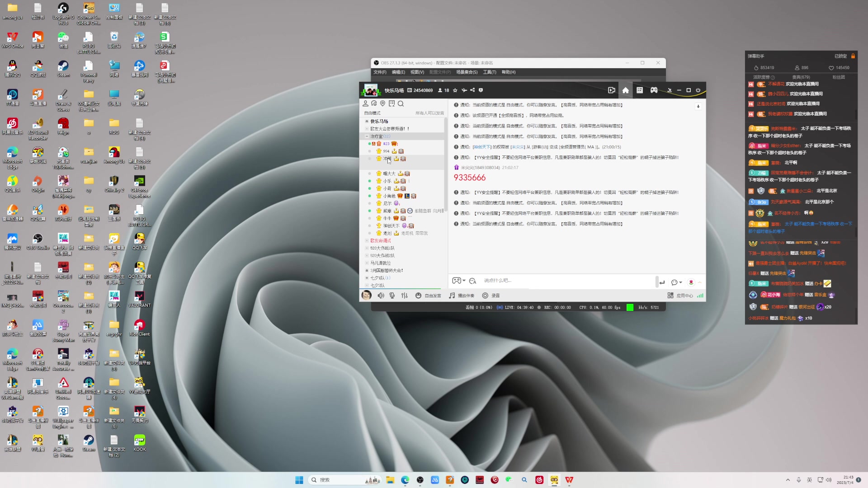868x488 pixels.
Task: Click the 神剑天下 username link in the notice
Action: coord(482,147)
